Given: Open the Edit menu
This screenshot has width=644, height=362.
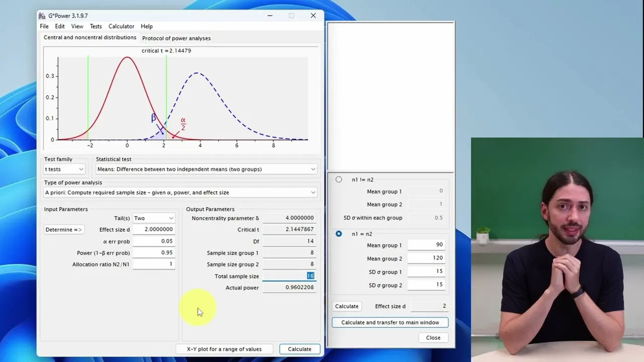Looking at the screenshot, I should [x=60, y=26].
